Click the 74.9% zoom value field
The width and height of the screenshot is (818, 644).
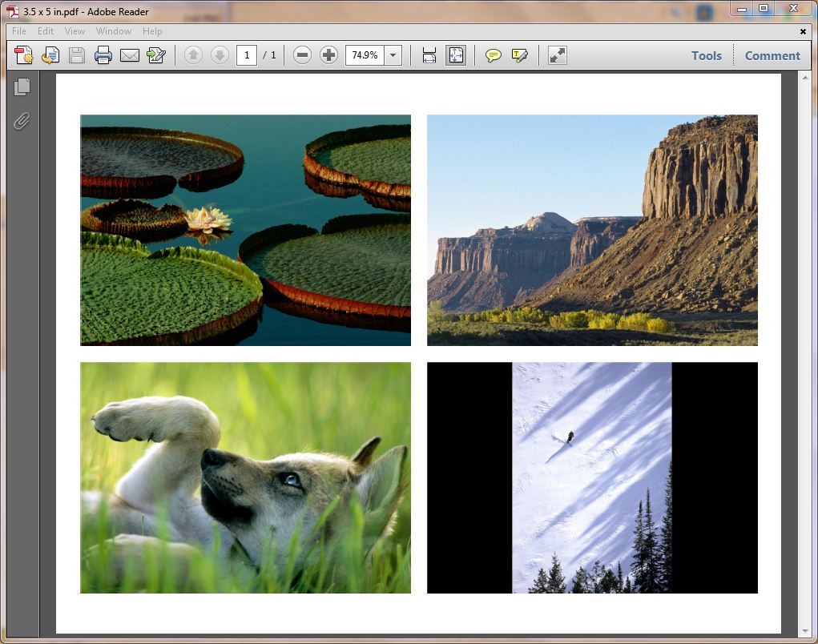[365, 54]
